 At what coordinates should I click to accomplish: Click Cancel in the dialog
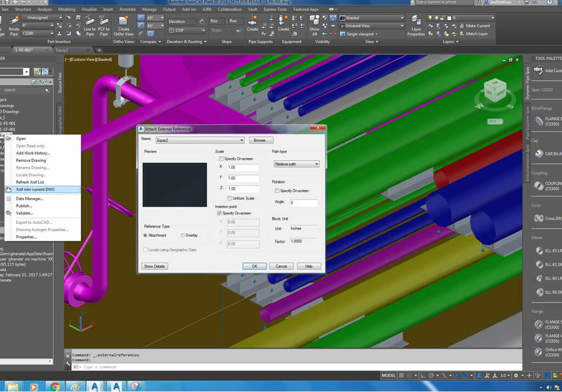tap(281, 266)
